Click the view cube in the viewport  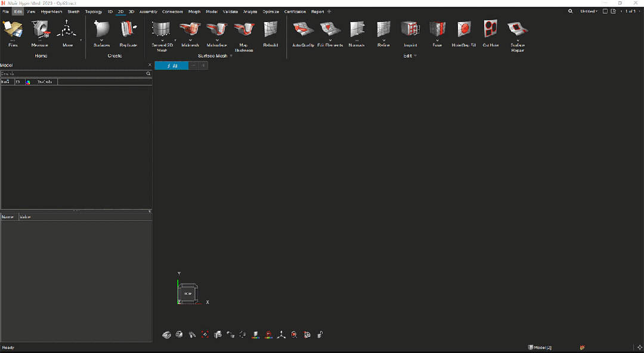[188, 293]
